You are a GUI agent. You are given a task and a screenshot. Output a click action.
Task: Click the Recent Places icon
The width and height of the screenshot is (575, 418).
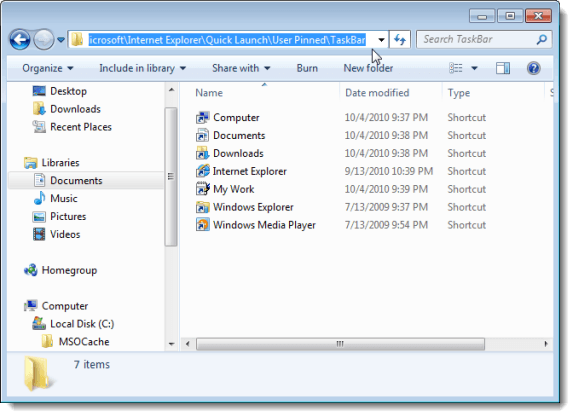click(39, 127)
